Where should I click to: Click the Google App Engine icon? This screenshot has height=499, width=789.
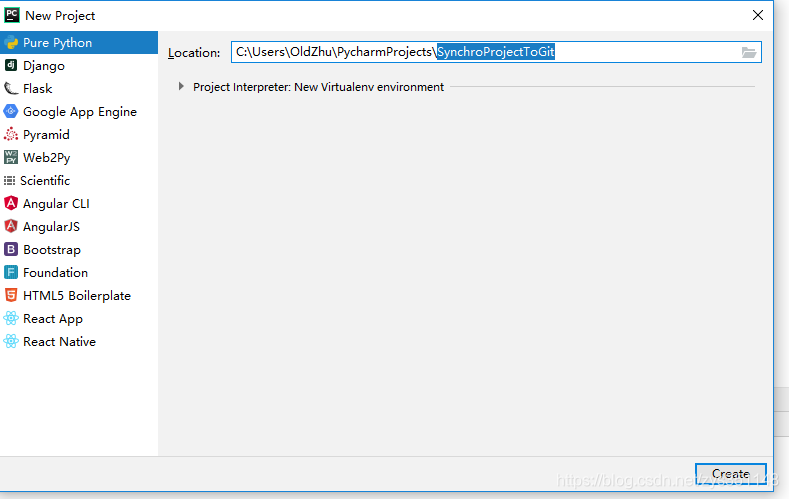point(11,111)
